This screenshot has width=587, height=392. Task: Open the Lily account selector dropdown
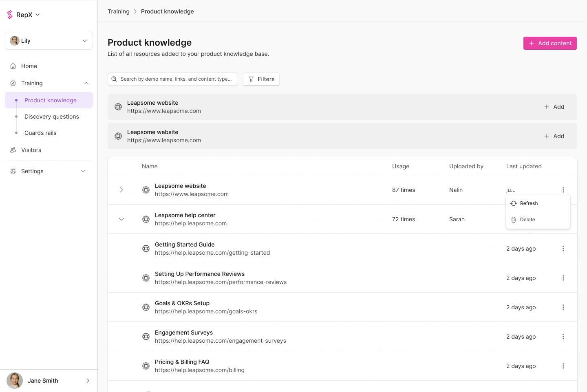point(49,41)
